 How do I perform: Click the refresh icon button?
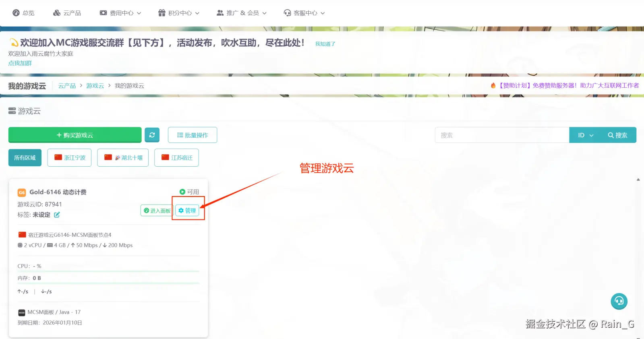[x=152, y=135]
